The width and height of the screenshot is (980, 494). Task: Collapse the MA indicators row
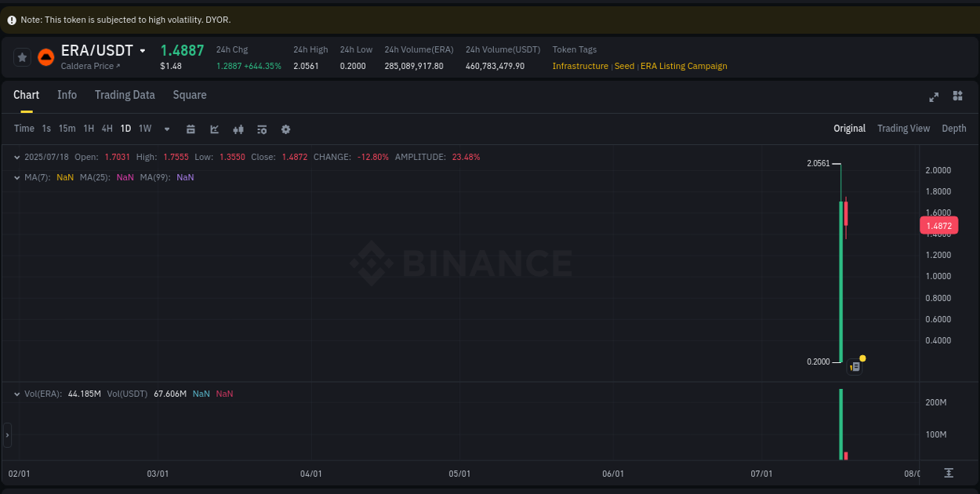point(16,177)
